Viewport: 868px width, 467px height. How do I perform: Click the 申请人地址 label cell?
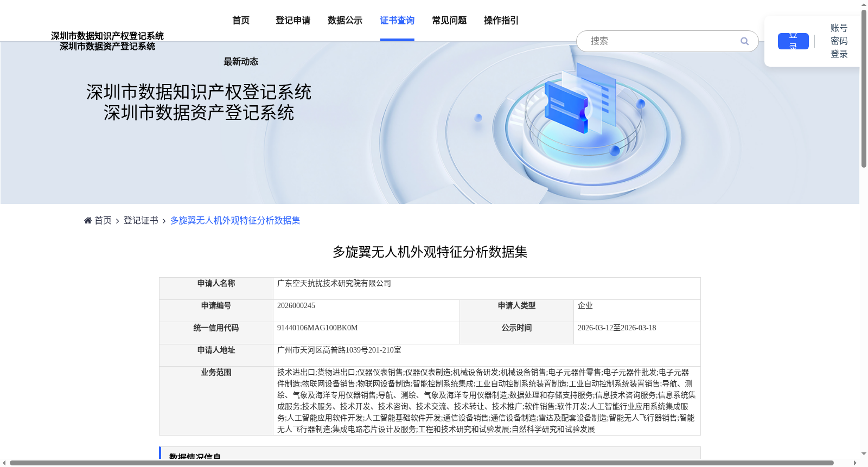(216, 355)
